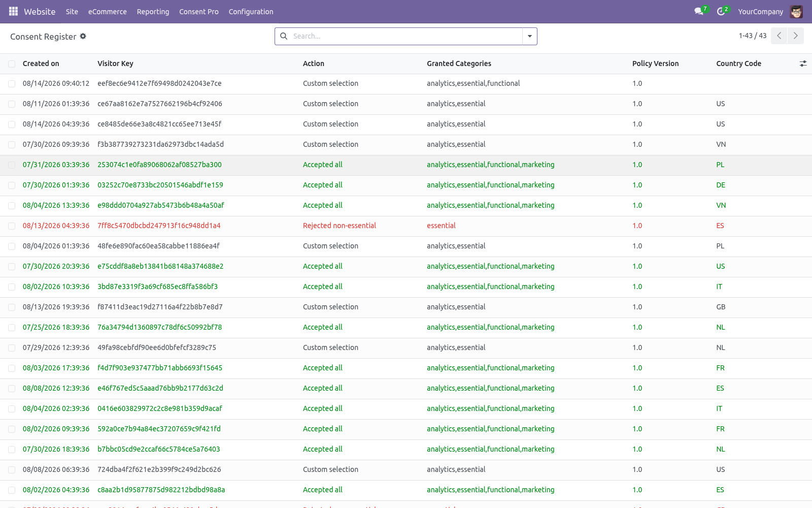Check row with visitor key eef8ec6e9412e7f69498d0242043e7ce
The height and width of the screenshot is (508, 812).
[x=12, y=84]
